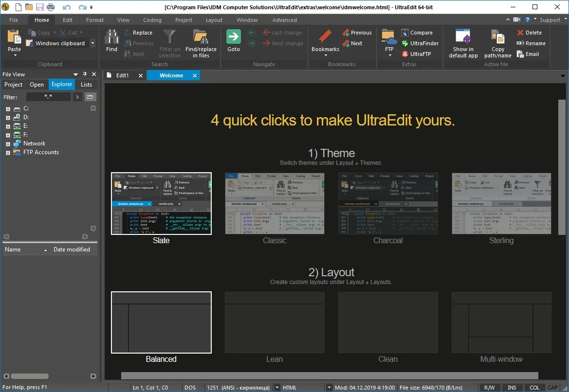Toggle INS insert mode in status bar

[x=512, y=388]
